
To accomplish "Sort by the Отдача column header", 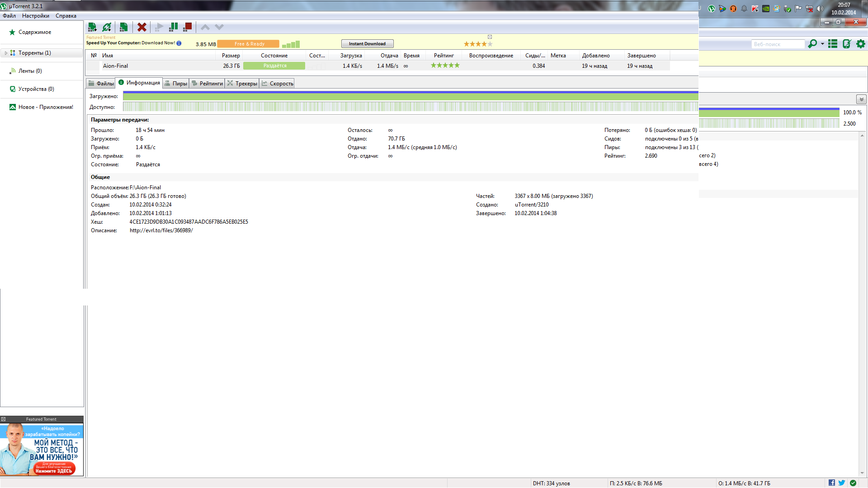I will tap(383, 56).
